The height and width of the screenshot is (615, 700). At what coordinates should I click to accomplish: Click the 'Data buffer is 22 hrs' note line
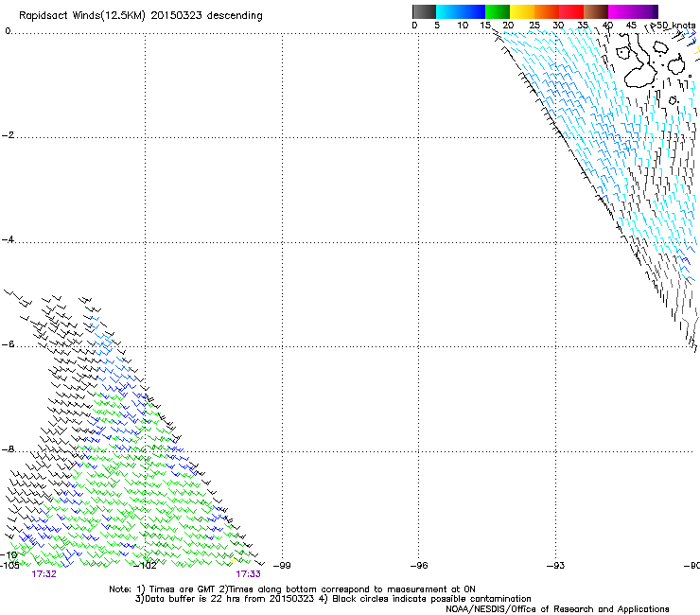tap(333, 599)
